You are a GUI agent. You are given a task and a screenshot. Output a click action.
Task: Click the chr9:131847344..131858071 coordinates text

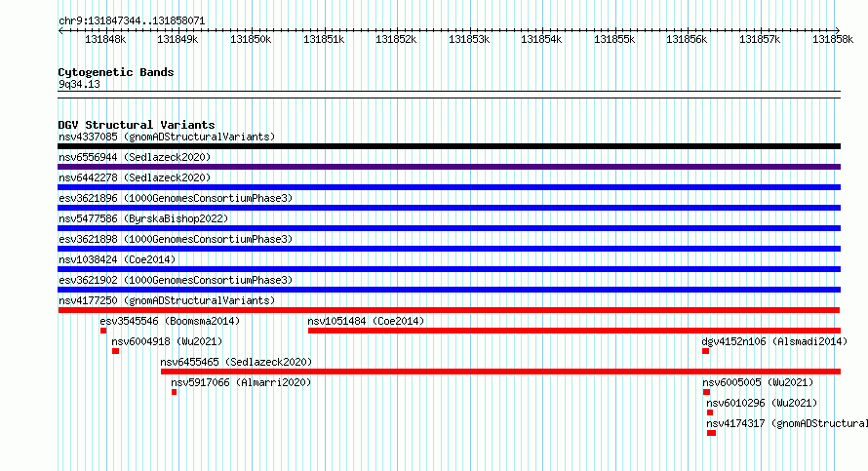click(132, 20)
